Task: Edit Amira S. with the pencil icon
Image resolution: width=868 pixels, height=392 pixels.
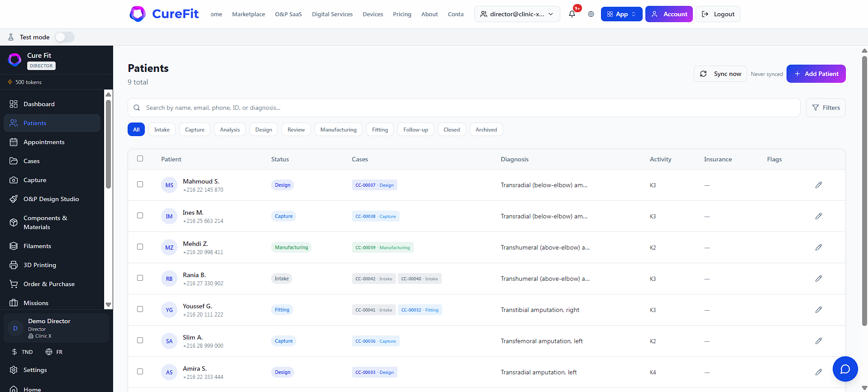Action: pos(819,372)
